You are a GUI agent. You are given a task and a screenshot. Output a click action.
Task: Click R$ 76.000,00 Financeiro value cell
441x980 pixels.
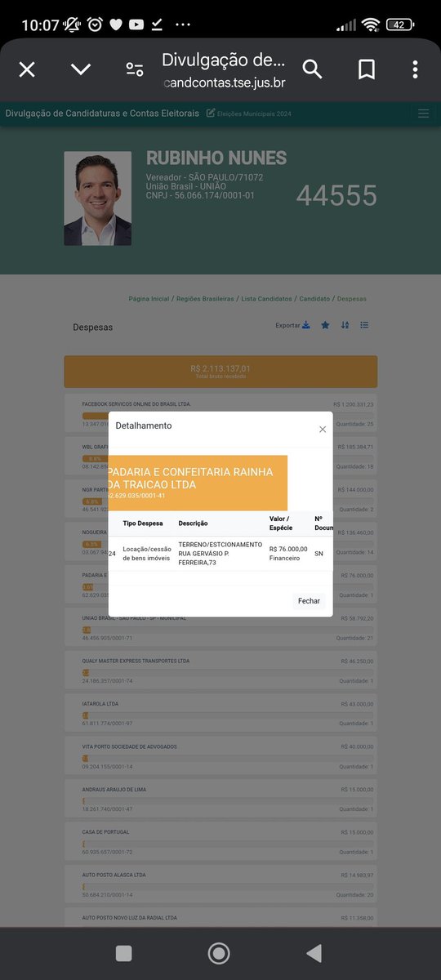pyautogui.click(x=288, y=553)
